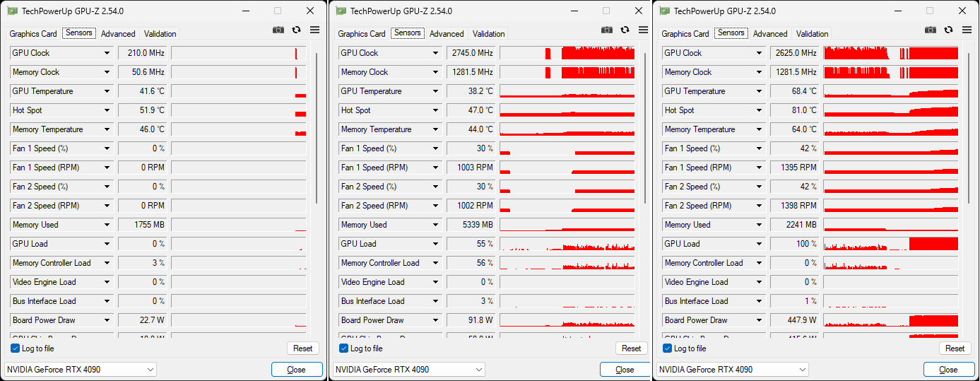The image size is (980, 381).
Task: Open Validation tab in left window
Action: point(160,34)
